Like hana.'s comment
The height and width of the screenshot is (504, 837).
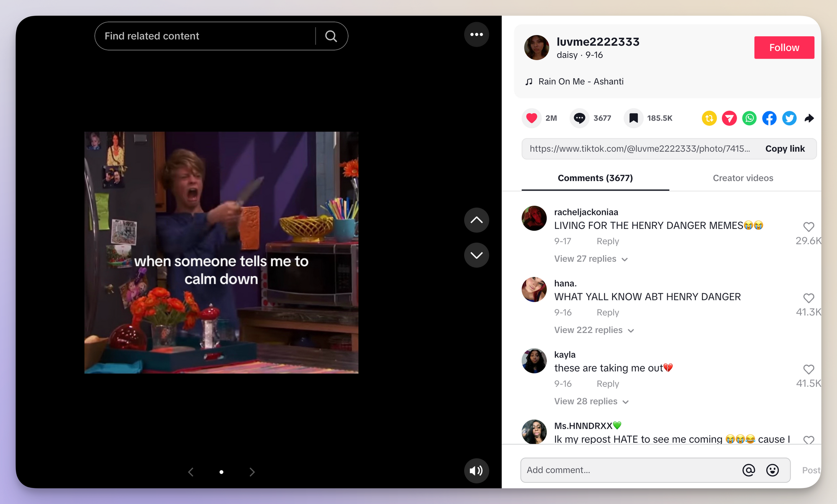tap(809, 298)
